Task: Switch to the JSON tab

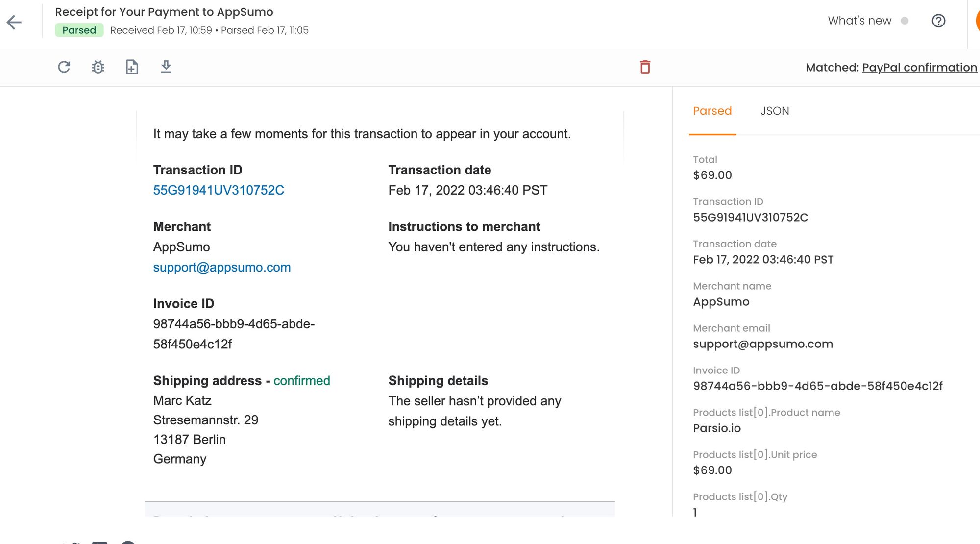Action: [774, 111]
